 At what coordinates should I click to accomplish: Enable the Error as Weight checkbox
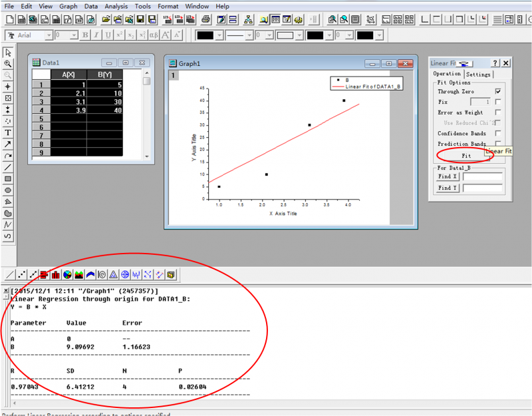497,112
